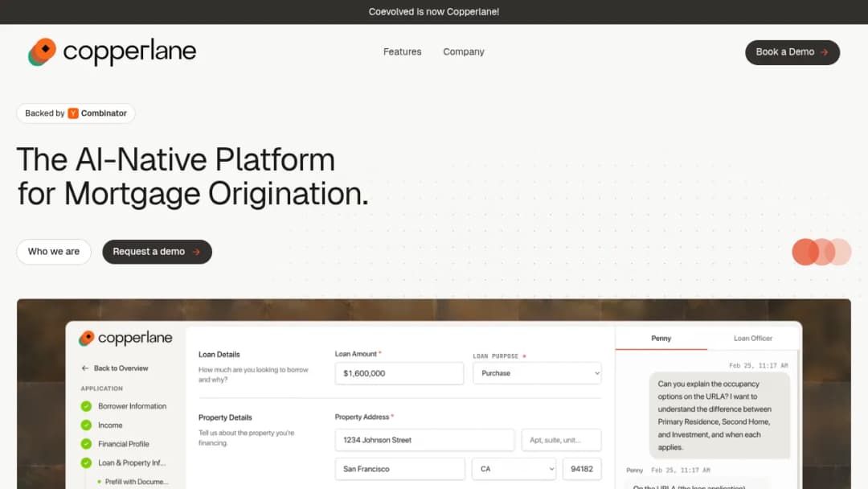Click the green checkmark beside Financial Profile
Image resolution: width=868 pixels, height=489 pixels.
point(86,444)
